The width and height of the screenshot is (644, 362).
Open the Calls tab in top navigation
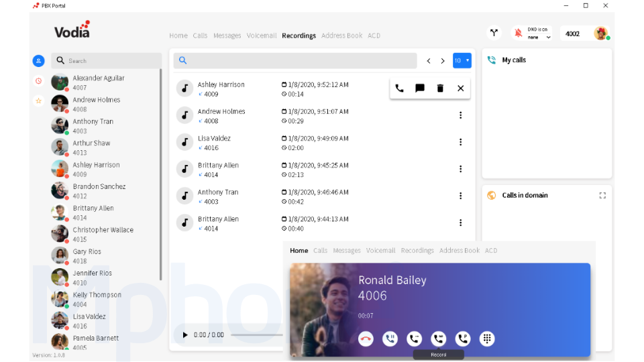pos(200,36)
